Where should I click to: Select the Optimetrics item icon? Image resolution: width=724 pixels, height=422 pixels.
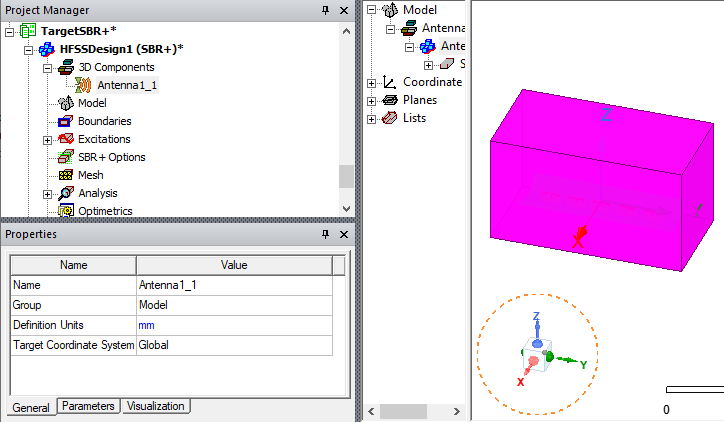tap(66, 211)
